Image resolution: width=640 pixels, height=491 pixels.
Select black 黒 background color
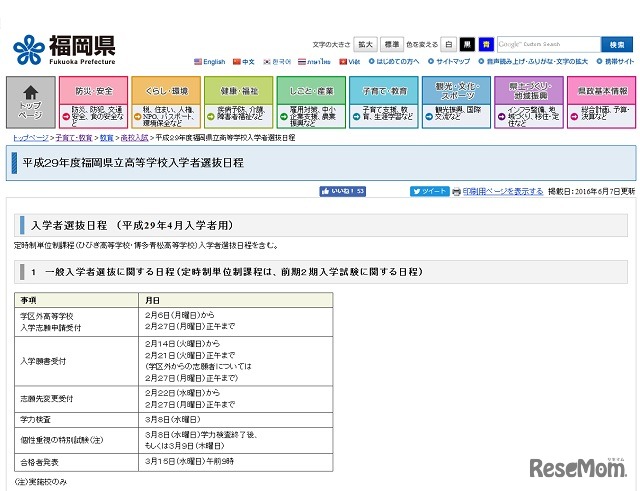467,44
